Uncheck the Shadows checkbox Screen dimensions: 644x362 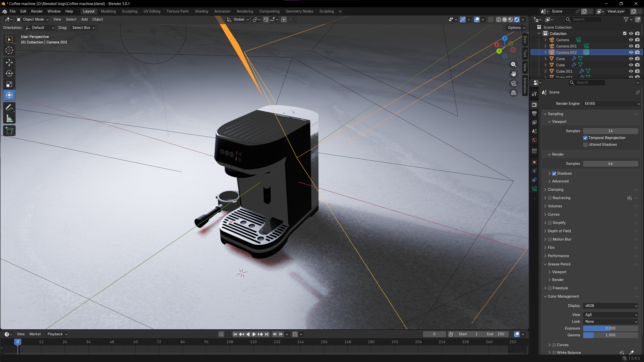pos(554,173)
